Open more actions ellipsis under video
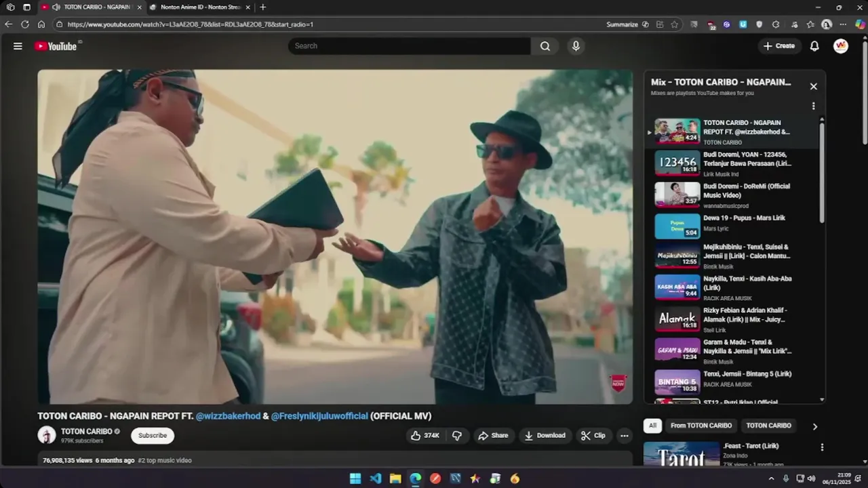This screenshot has height=488, width=868. [x=625, y=436]
